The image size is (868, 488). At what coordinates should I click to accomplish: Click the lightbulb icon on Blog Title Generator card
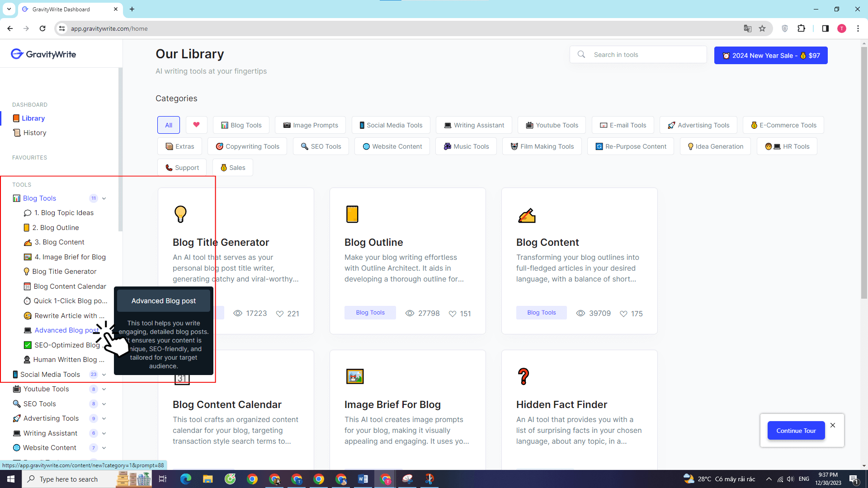click(180, 214)
